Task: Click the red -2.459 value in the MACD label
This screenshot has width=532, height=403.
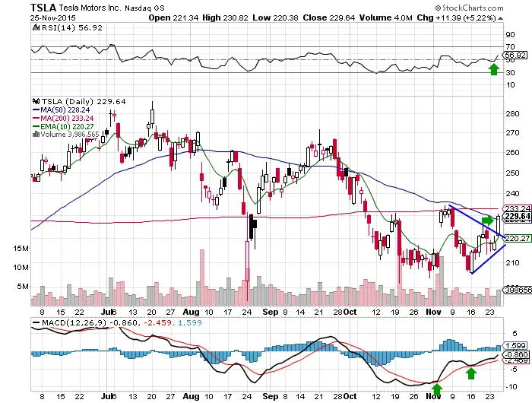Action: [157, 323]
